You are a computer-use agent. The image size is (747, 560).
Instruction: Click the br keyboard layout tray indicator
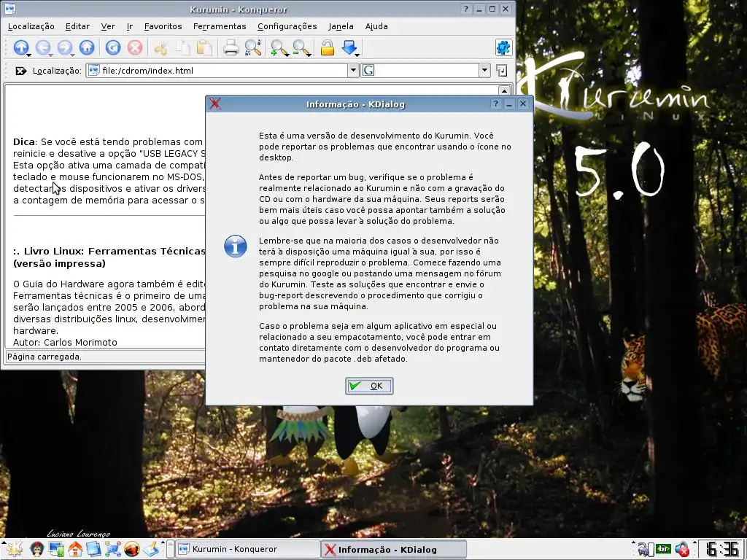click(x=663, y=549)
